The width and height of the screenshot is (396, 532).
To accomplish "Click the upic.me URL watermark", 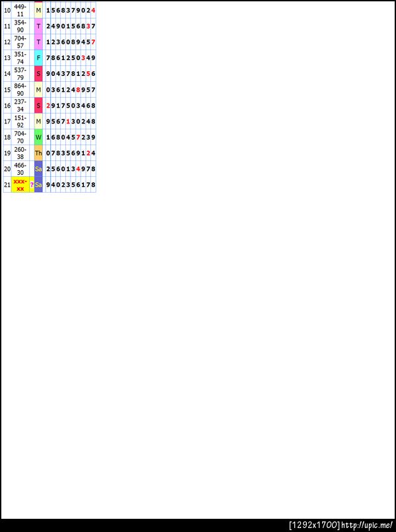I will 367,525.
